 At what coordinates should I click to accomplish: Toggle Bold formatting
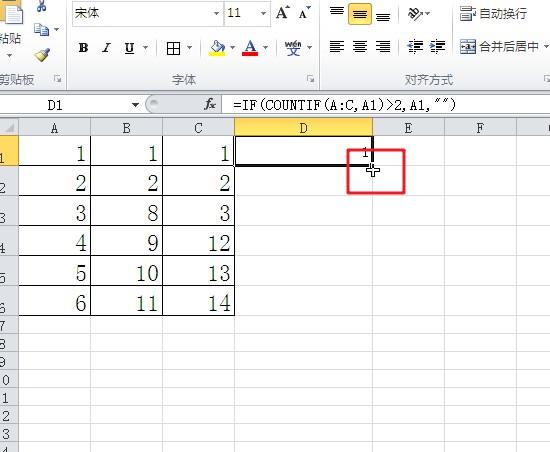point(83,47)
